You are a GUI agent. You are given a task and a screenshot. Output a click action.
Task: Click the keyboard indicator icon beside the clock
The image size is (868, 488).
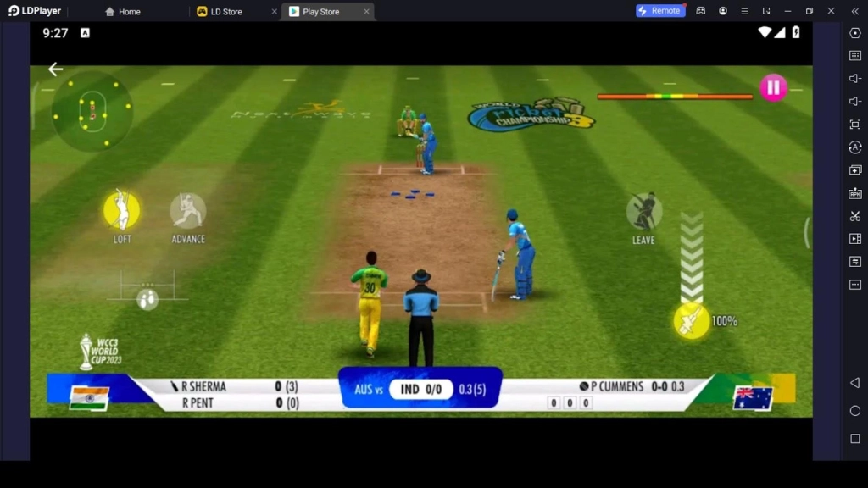click(x=85, y=33)
